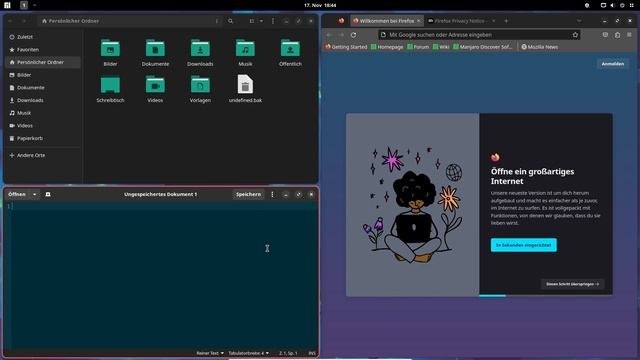This screenshot has height=360, width=640.
Task: Open Homepage bookmark
Action: click(387, 47)
